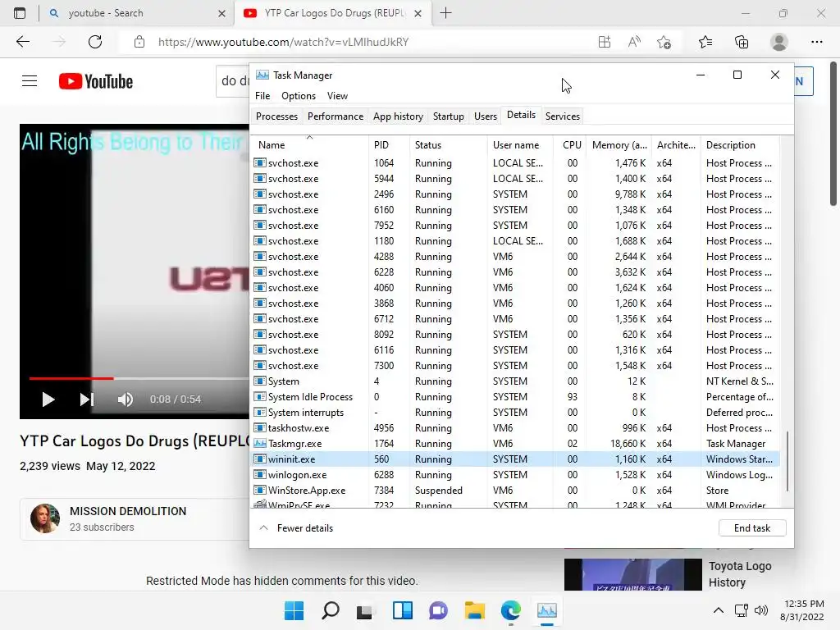Open the MISSION DEMOLITION channel avatar
The image size is (840, 630).
coord(45,518)
